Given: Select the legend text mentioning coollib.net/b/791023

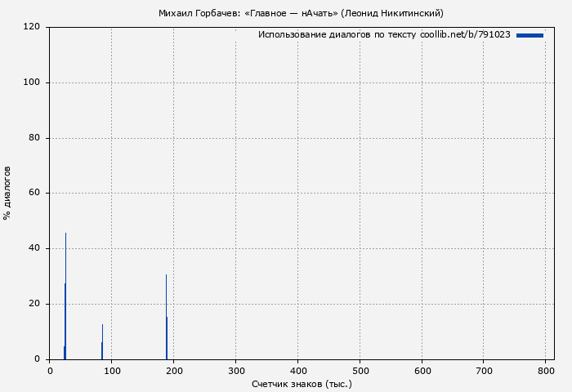Looking at the screenshot, I should point(384,35).
